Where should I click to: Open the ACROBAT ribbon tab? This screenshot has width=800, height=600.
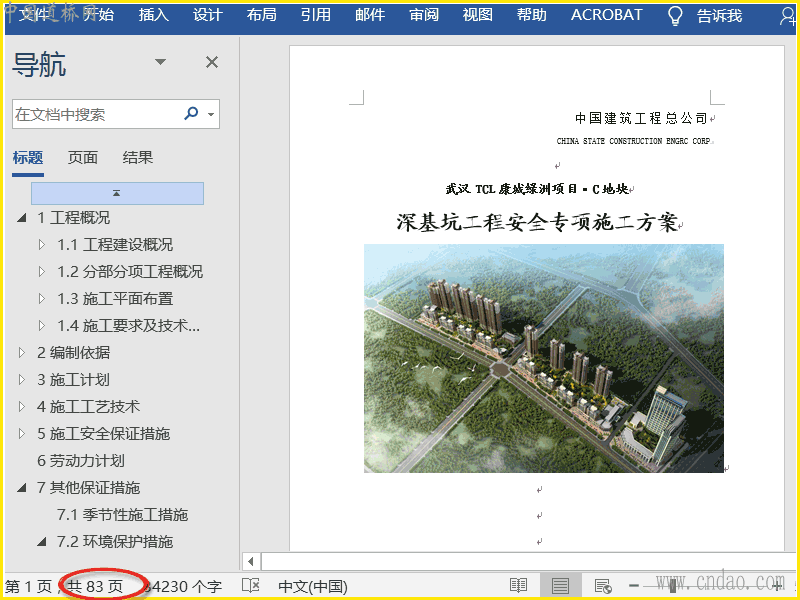(606, 15)
